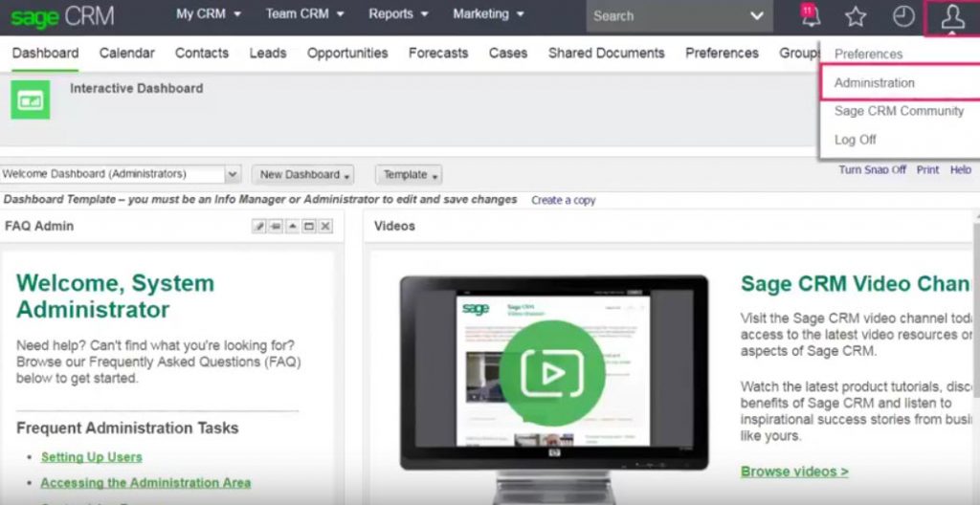Play the Sage CRM video

point(552,373)
